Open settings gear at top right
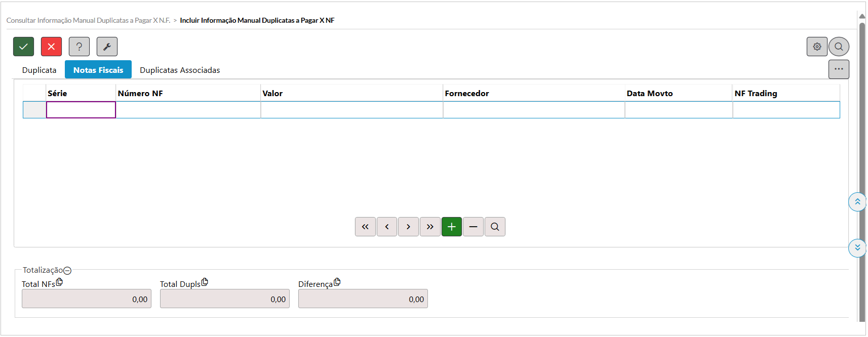868x337 pixels. (817, 47)
